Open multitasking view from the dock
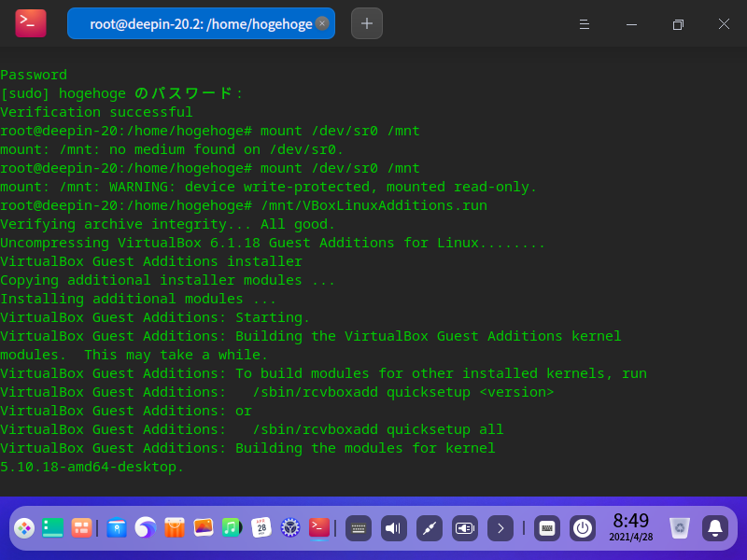747x560 pixels. [81, 528]
